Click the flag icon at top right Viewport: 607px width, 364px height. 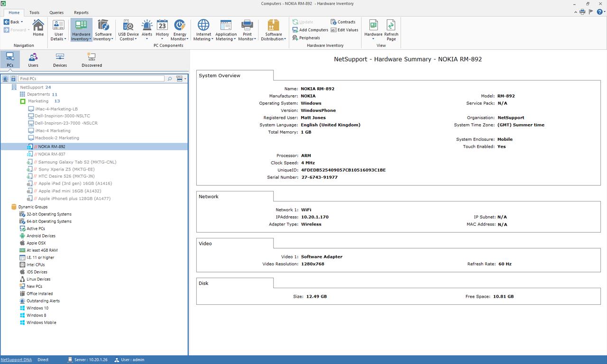(x=591, y=12)
